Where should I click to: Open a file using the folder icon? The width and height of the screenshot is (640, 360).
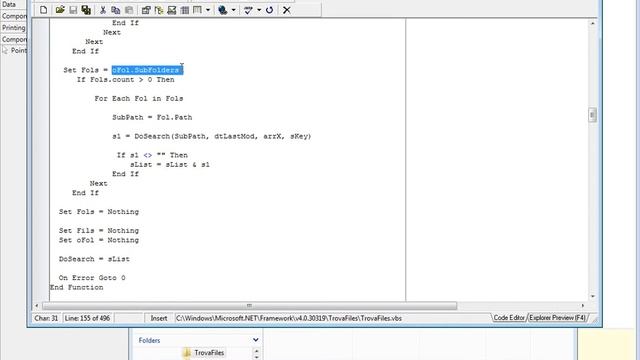(x=60, y=10)
